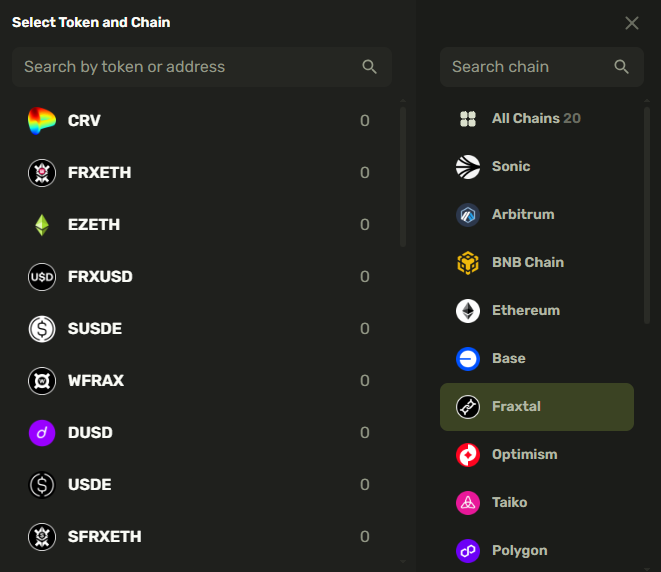Choose the Base chain entry
This screenshot has height=572, width=661.
tap(508, 359)
